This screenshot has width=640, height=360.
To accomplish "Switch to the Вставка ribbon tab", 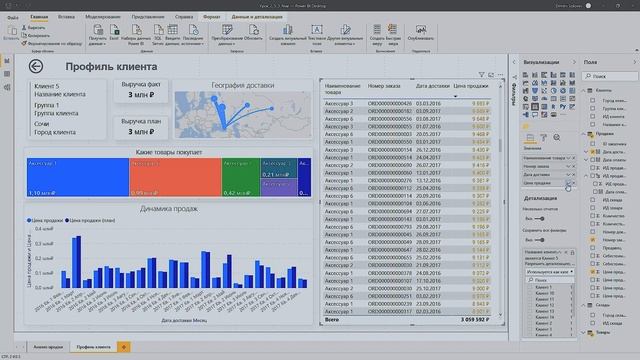I will click(x=66, y=17).
